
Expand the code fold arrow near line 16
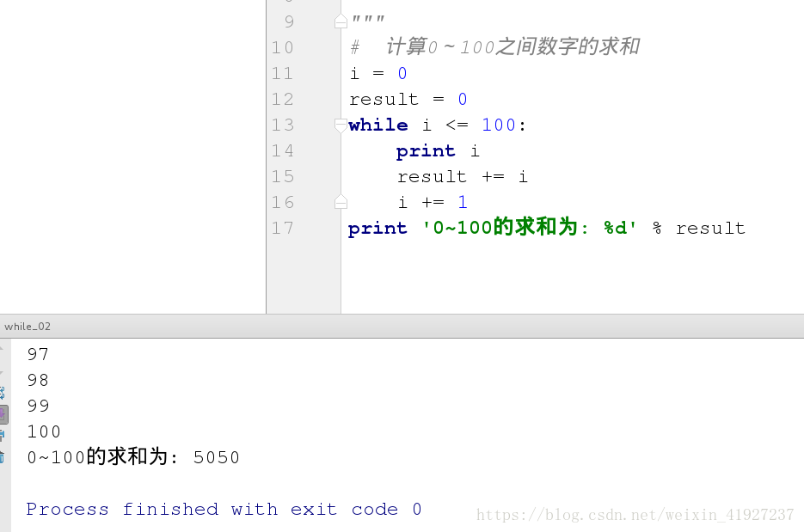click(x=341, y=202)
